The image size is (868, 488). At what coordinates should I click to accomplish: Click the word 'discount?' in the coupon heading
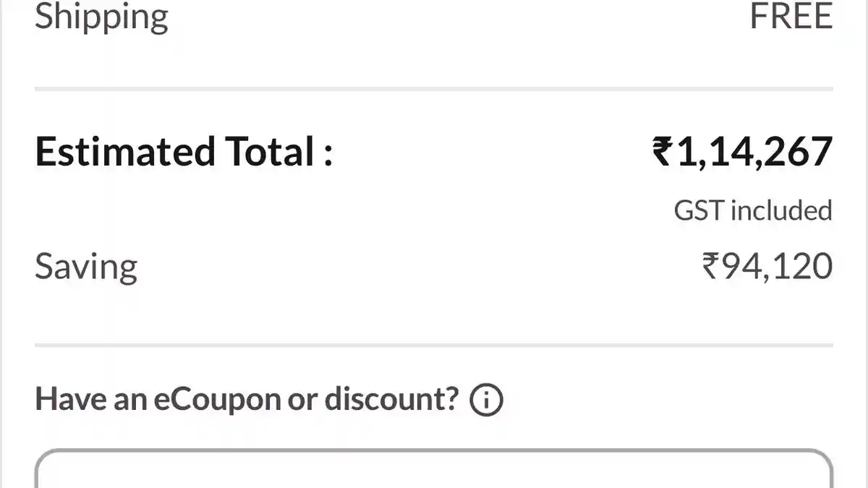click(x=391, y=398)
